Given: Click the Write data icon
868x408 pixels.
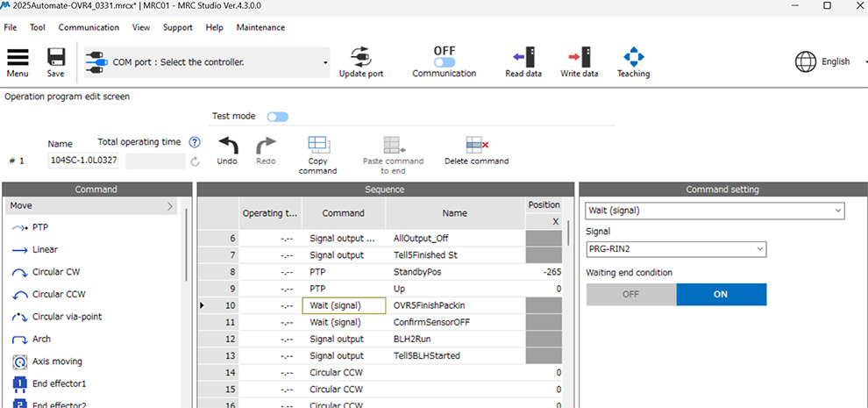Looking at the screenshot, I should [579, 56].
